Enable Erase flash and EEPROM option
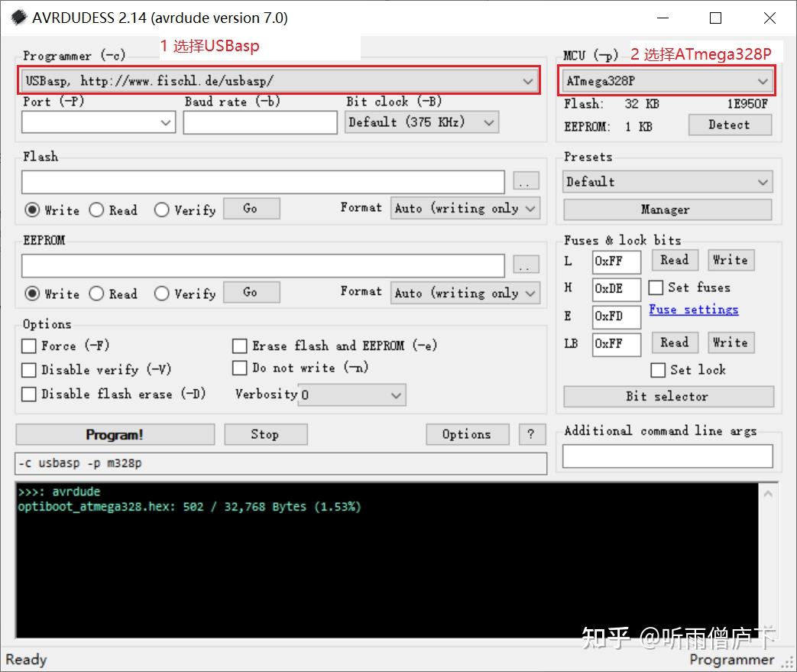This screenshot has height=672, width=797. coord(240,346)
